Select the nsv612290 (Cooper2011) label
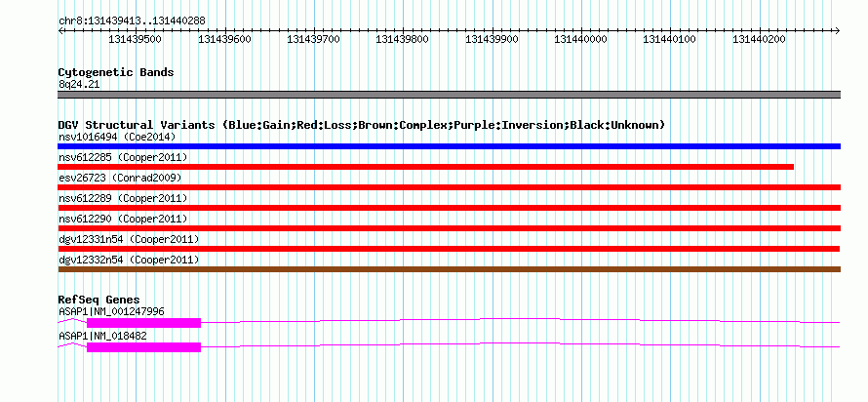This screenshot has width=868, height=402. [123, 220]
